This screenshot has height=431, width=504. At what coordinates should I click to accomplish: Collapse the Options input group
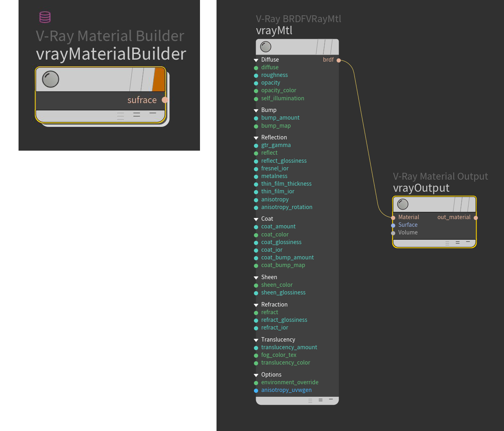256,375
